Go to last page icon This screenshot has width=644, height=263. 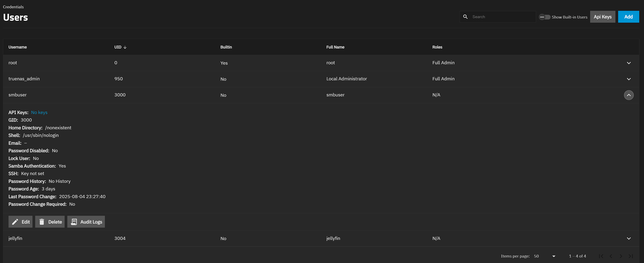[x=631, y=256]
